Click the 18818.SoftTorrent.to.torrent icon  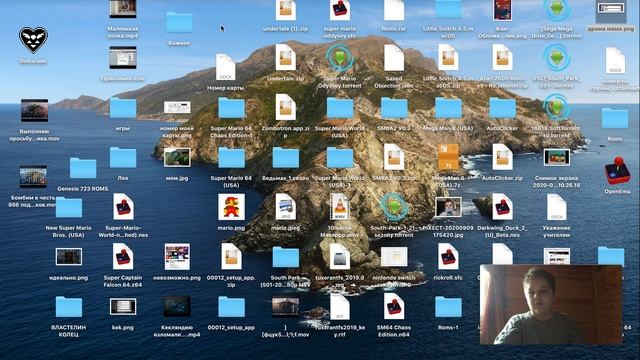pos(557,108)
